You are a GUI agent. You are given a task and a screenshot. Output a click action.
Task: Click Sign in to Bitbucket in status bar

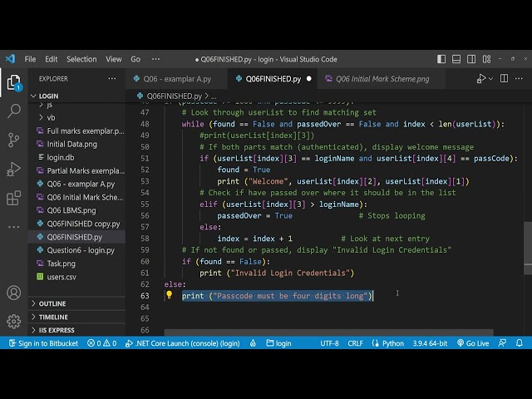point(44,342)
